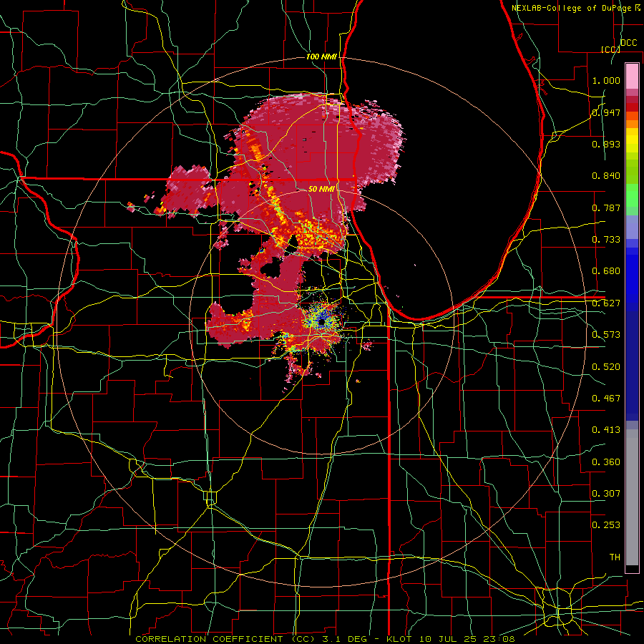The height and width of the screenshot is (644, 644).
Task: Select the 0.360 legend value
Action: [606, 462]
